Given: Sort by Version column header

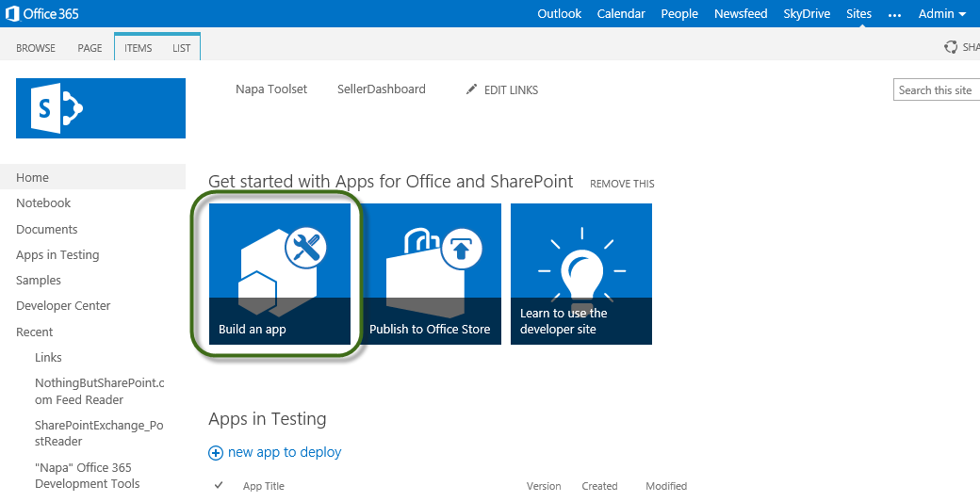Looking at the screenshot, I should (544, 486).
